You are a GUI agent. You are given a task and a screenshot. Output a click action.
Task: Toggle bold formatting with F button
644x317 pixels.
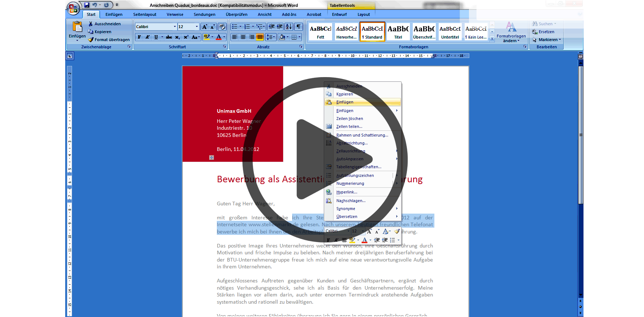click(139, 37)
